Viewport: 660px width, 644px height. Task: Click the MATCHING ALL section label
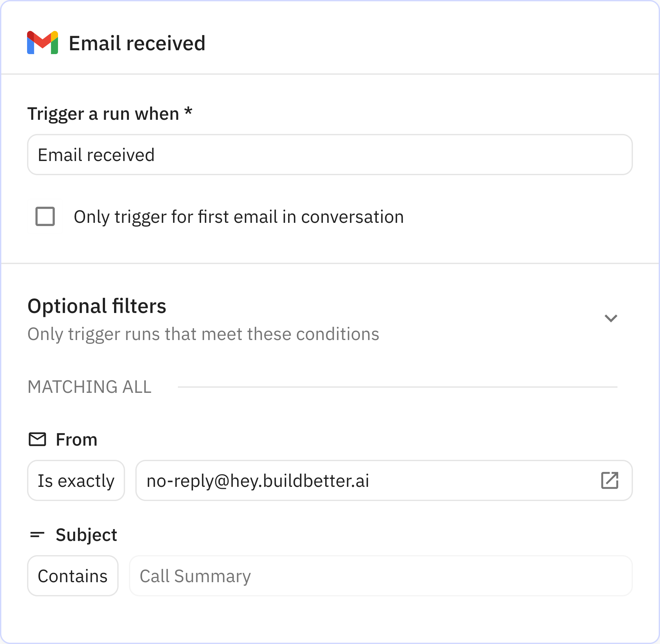tap(89, 387)
